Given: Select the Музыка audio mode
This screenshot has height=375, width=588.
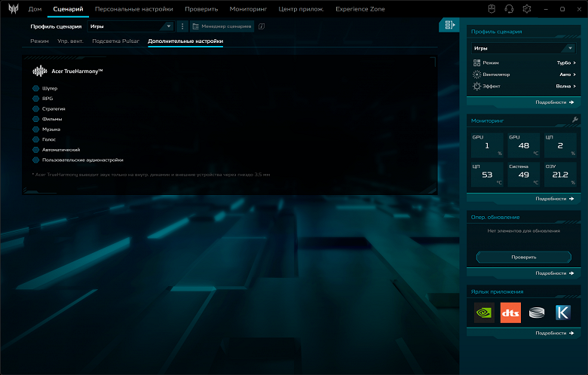Looking at the screenshot, I should (35, 129).
